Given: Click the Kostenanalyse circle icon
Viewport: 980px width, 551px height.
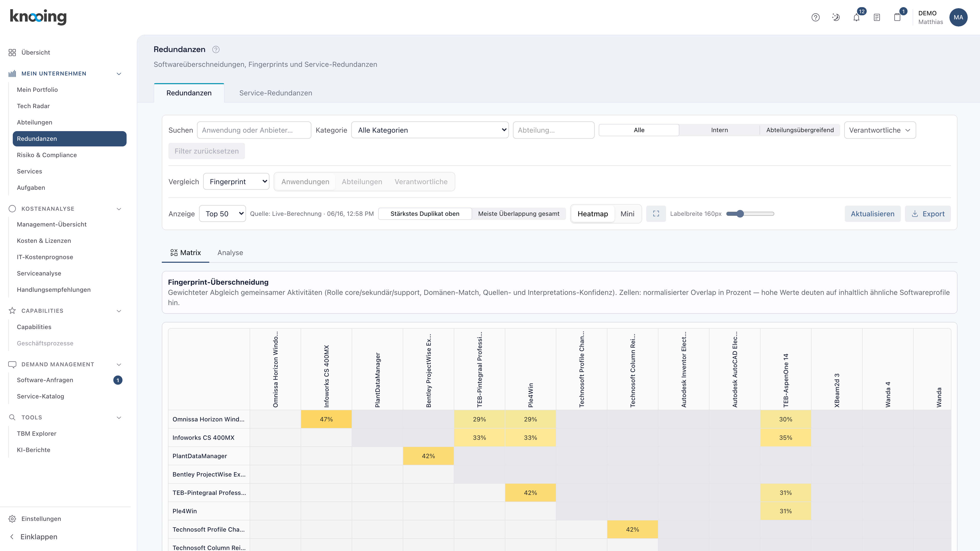Looking at the screenshot, I should click(12, 209).
